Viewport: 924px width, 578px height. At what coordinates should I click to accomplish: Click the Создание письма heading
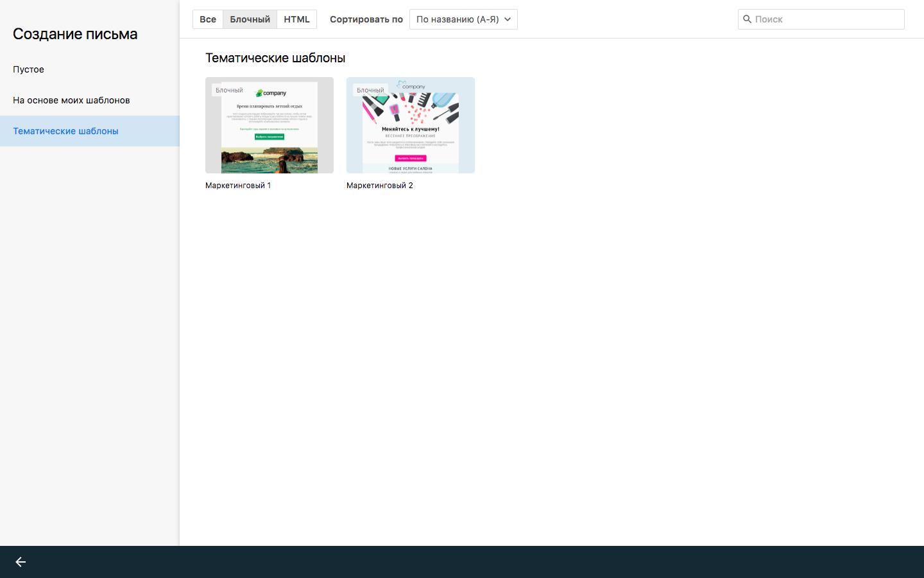click(x=75, y=34)
